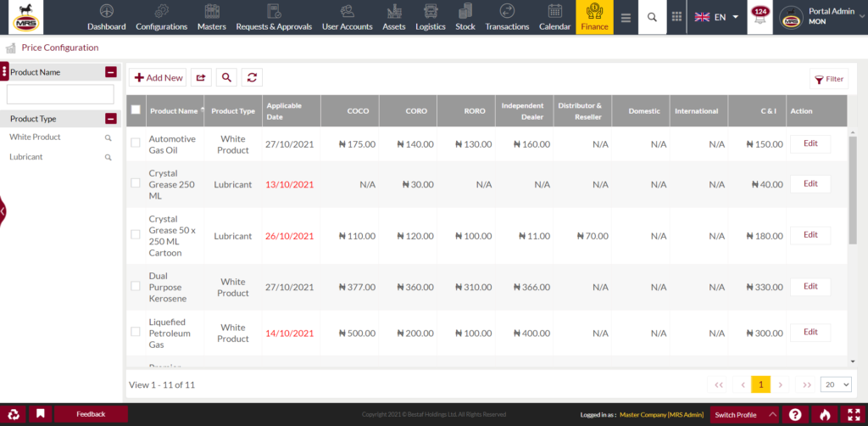Click the search icon next to White Product
This screenshot has height=426, width=868.
[x=108, y=138]
